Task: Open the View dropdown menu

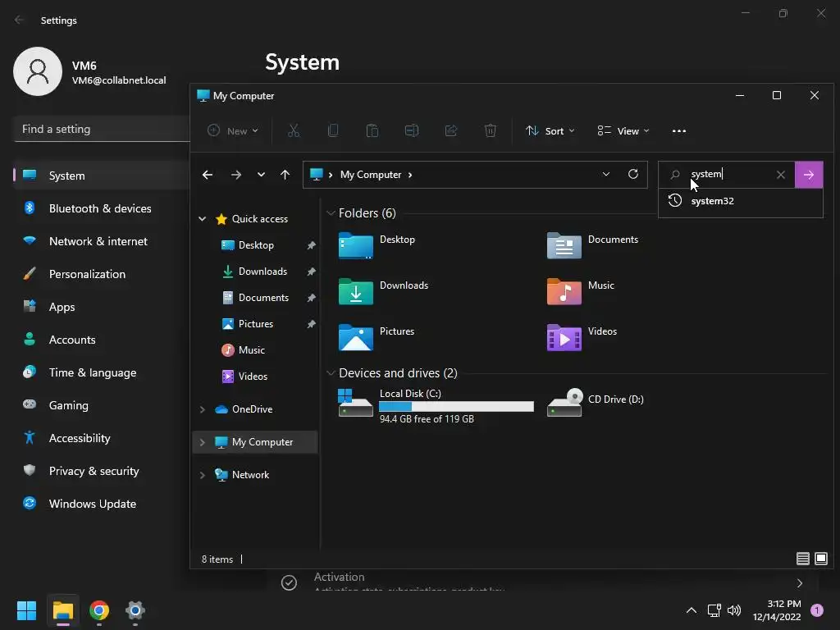Action: click(623, 130)
